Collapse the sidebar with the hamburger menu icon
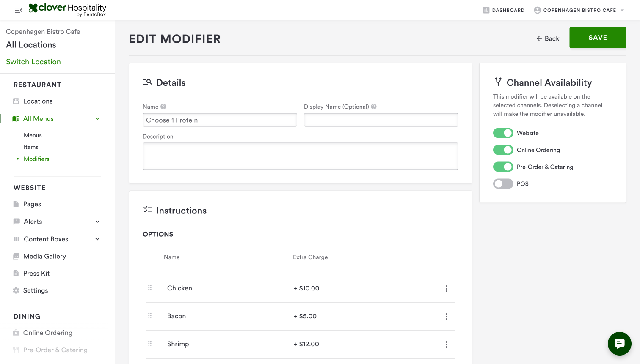The height and width of the screenshot is (364, 640). pos(18,10)
